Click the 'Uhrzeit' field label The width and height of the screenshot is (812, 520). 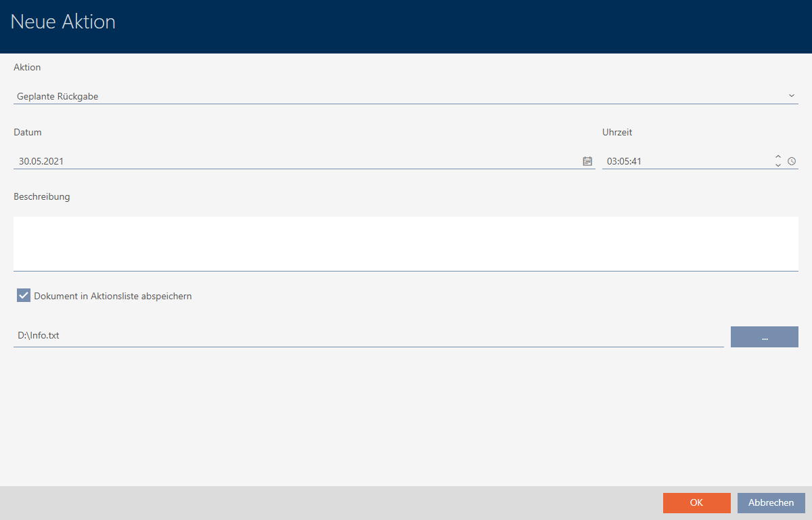coord(617,132)
